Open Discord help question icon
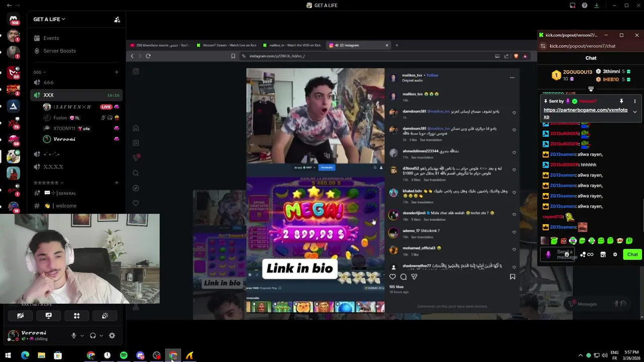The height and width of the screenshot is (362, 644). click(584, 5)
